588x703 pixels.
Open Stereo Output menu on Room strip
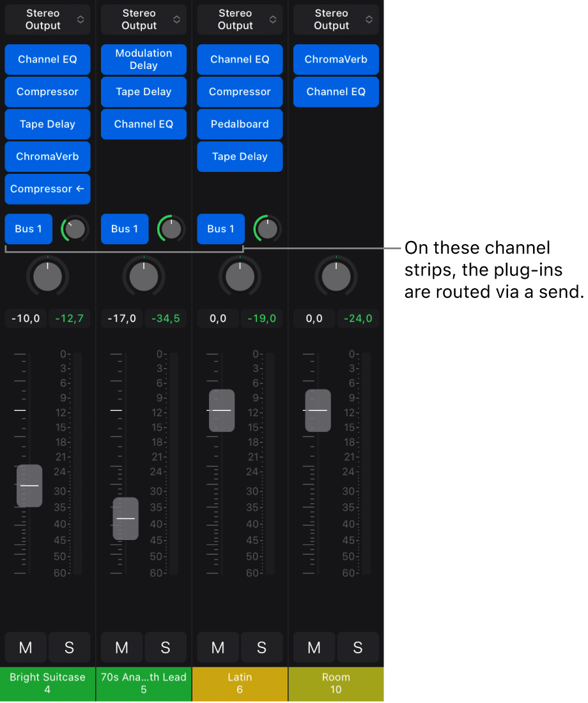click(336, 19)
